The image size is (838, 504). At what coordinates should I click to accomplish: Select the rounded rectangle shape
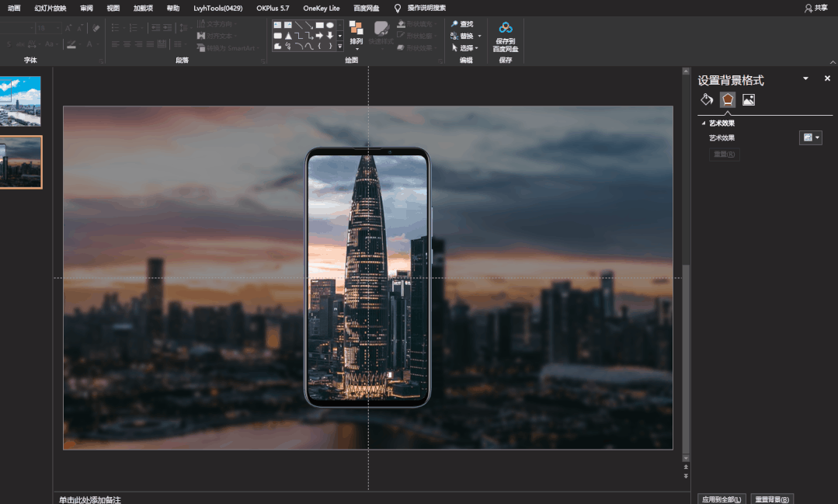click(277, 36)
